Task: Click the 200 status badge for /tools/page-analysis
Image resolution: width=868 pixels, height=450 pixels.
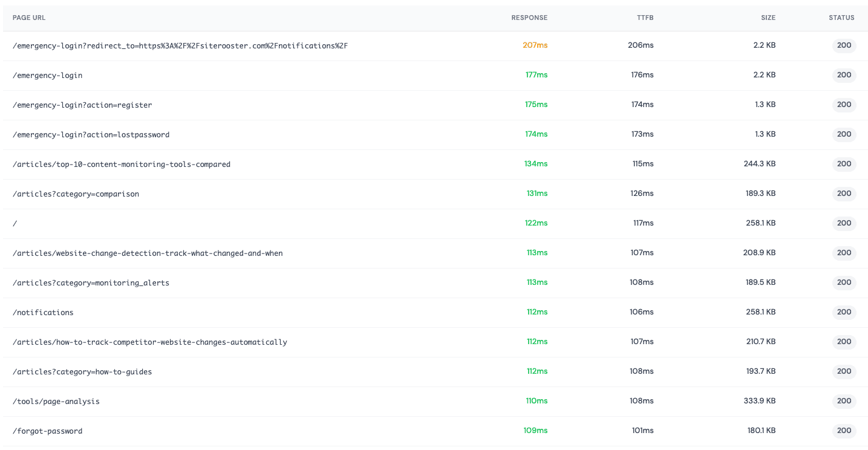Action: point(844,401)
